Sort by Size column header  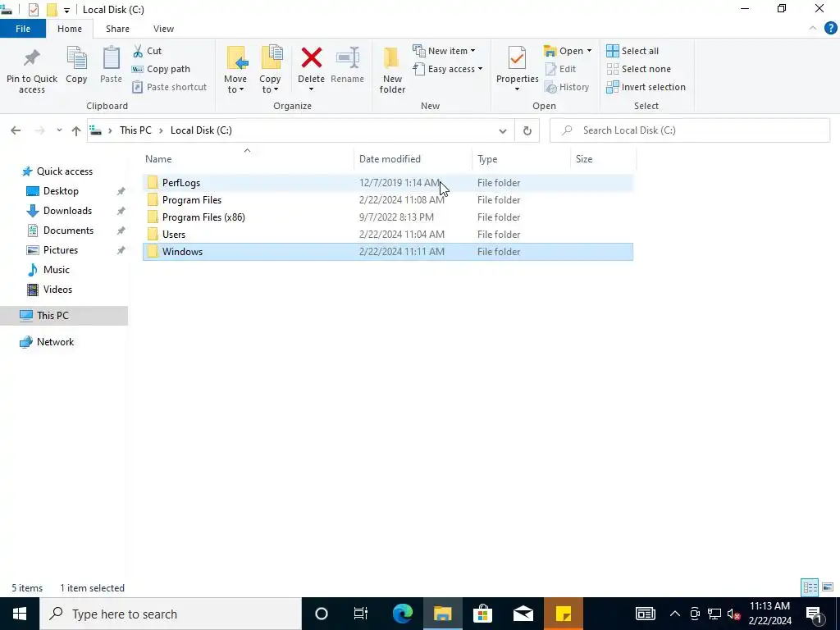click(x=603, y=159)
